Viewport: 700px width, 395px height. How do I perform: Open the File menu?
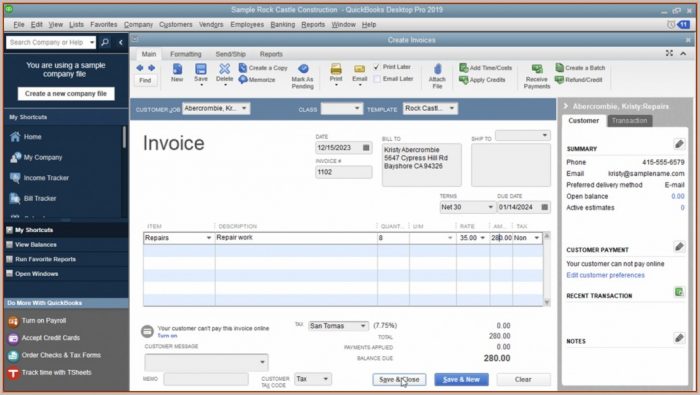(19, 25)
